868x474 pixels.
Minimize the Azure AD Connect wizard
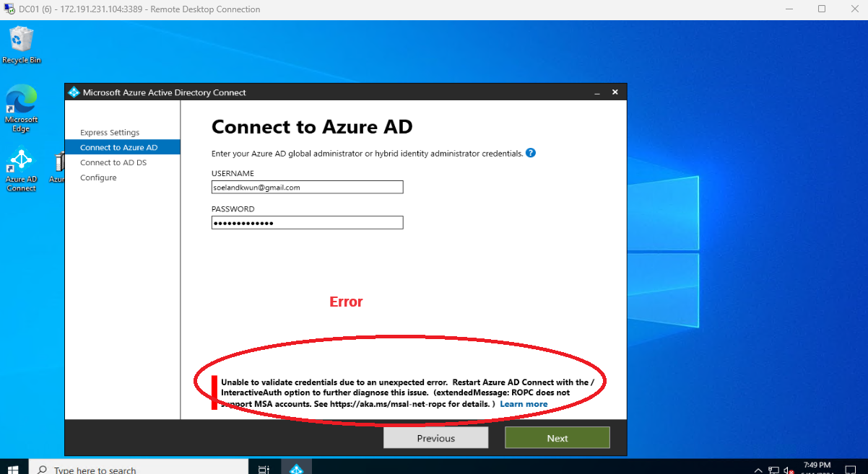pos(597,92)
